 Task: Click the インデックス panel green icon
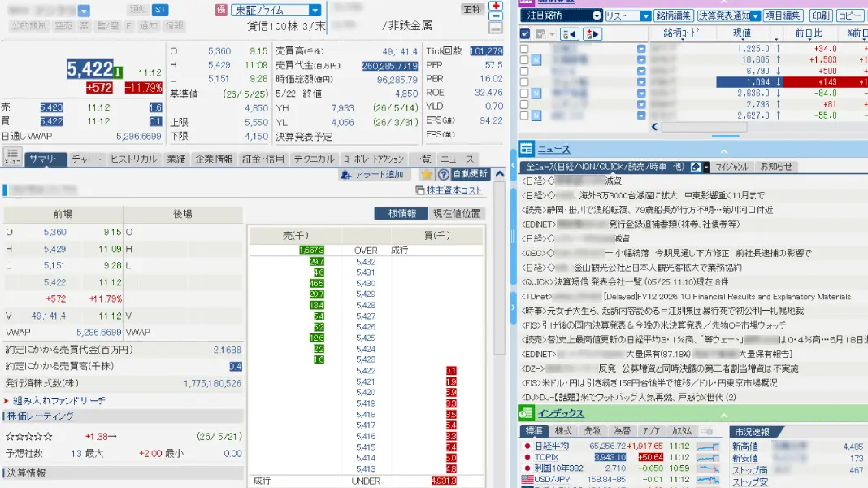click(x=526, y=413)
